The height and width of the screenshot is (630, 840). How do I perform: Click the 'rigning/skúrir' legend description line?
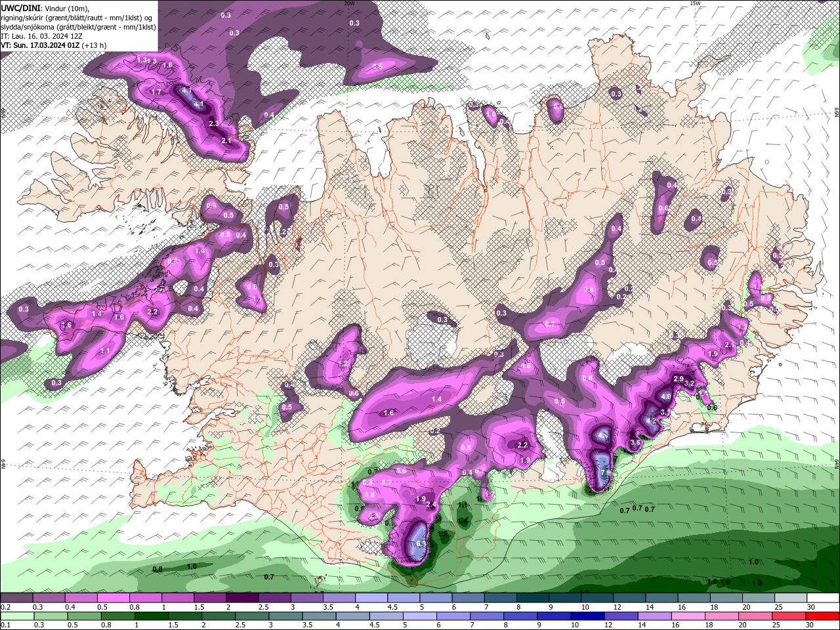[79, 18]
